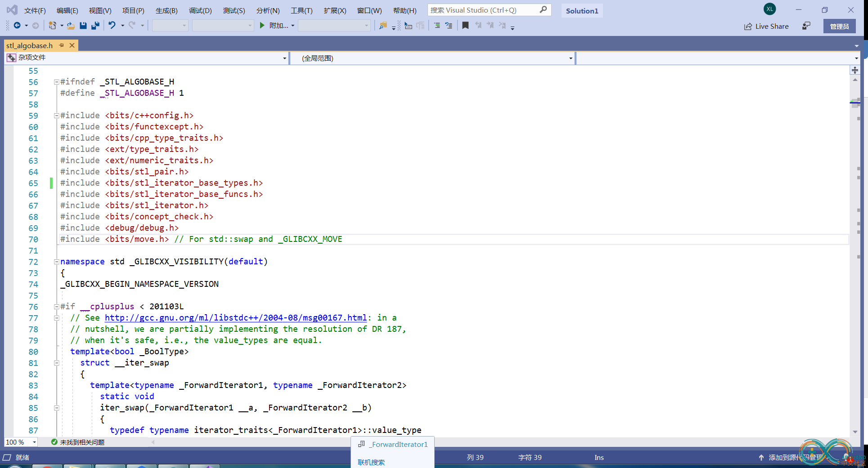Viewport: 868px width, 468px height.
Task: Save the current file with floppy icon
Action: pyautogui.click(x=83, y=26)
